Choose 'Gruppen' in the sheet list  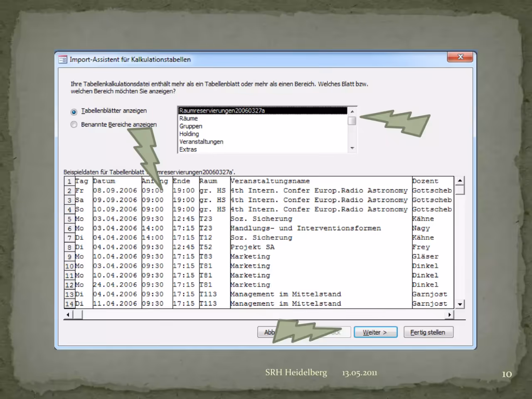(x=262, y=126)
